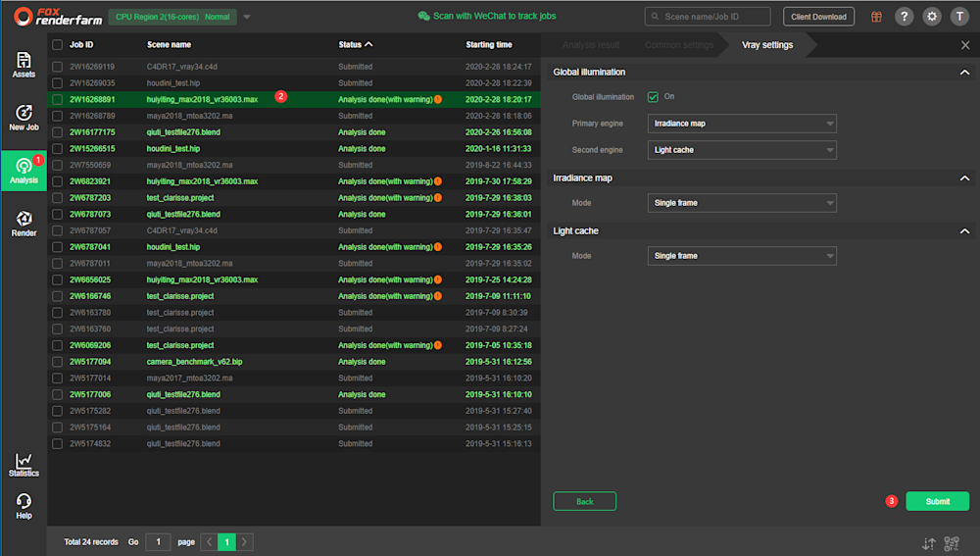
Task: Open the Irradiance map Mode dropdown
Action: [x=742, y=203]
